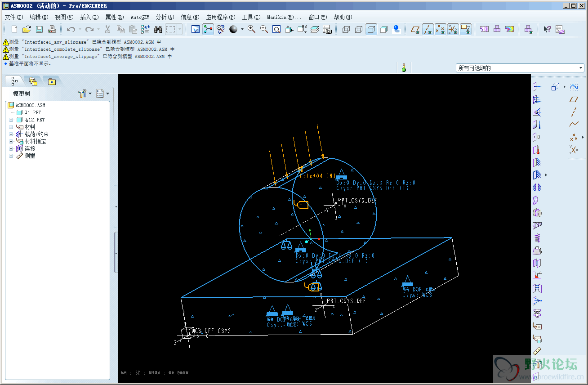
Task: Toggle annotation element display
Action: click(466, 29)
